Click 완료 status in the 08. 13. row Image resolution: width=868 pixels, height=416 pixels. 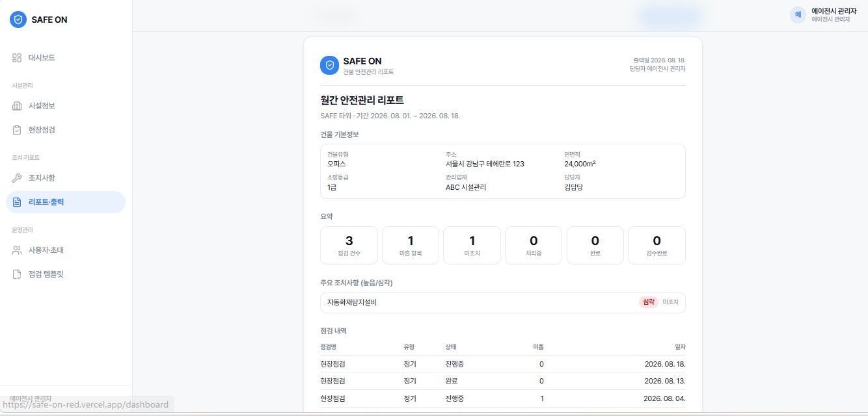pos(452,381)
